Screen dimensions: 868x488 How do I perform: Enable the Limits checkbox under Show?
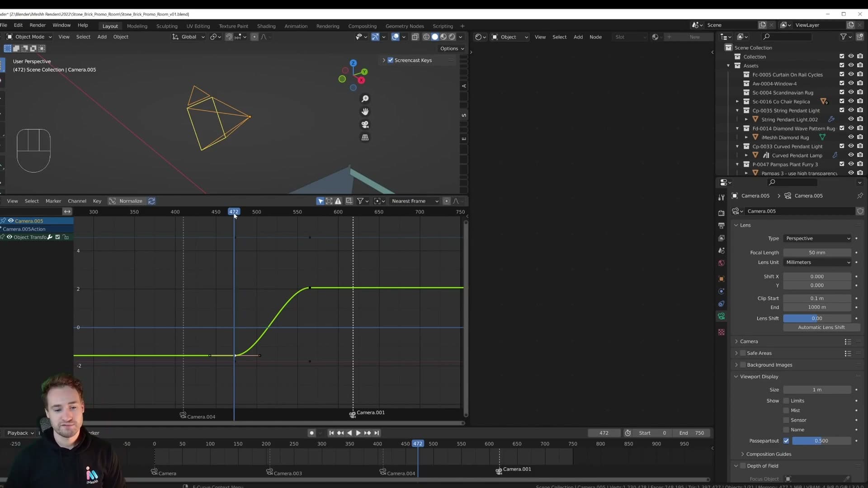pyautogui.click(x=786, y=401)
